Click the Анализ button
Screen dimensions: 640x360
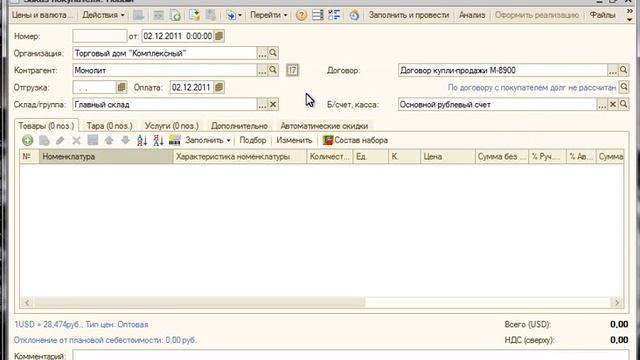point(472,15)
